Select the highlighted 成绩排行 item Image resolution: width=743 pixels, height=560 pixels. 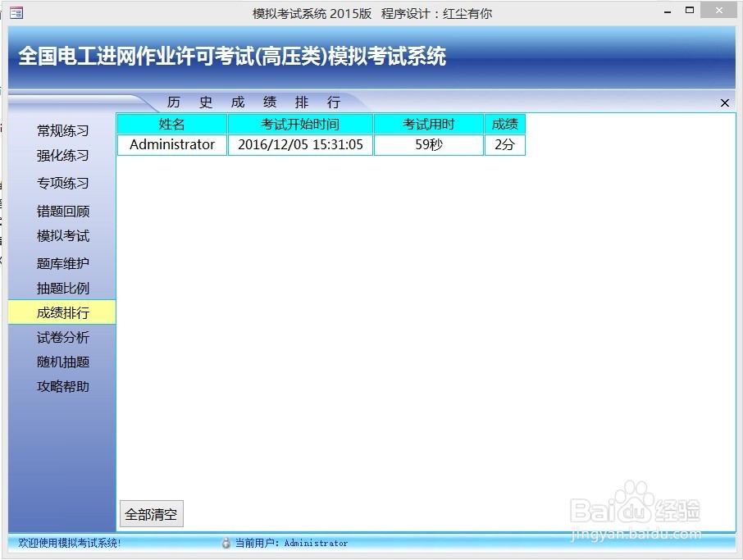coord(61,312)
